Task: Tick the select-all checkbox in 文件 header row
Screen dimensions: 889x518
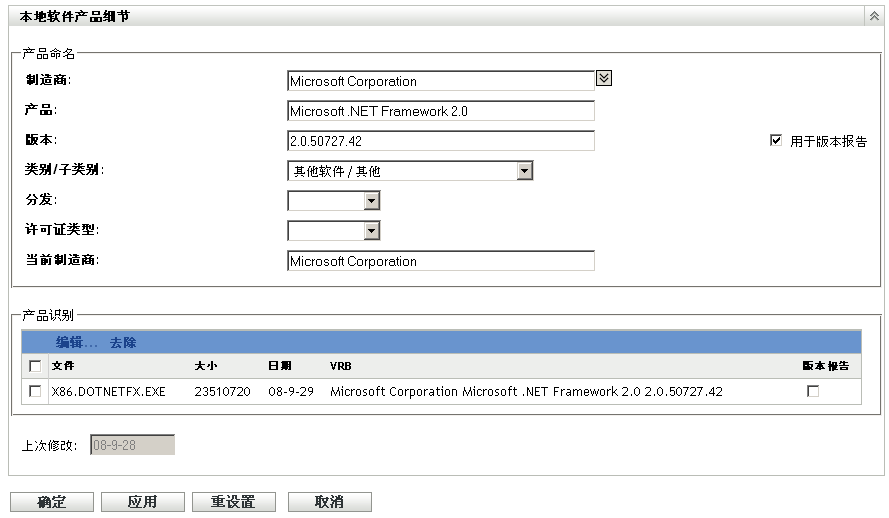Action: [35, 366]
